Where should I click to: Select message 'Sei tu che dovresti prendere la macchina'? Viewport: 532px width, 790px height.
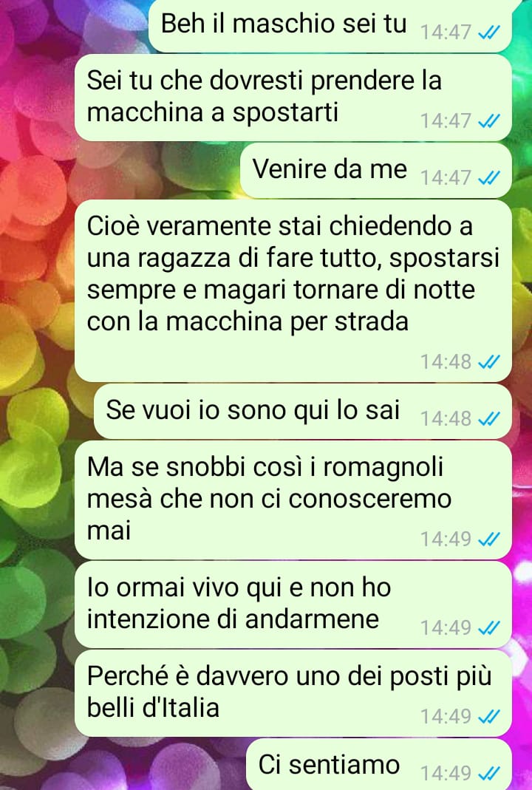point(293,98)
